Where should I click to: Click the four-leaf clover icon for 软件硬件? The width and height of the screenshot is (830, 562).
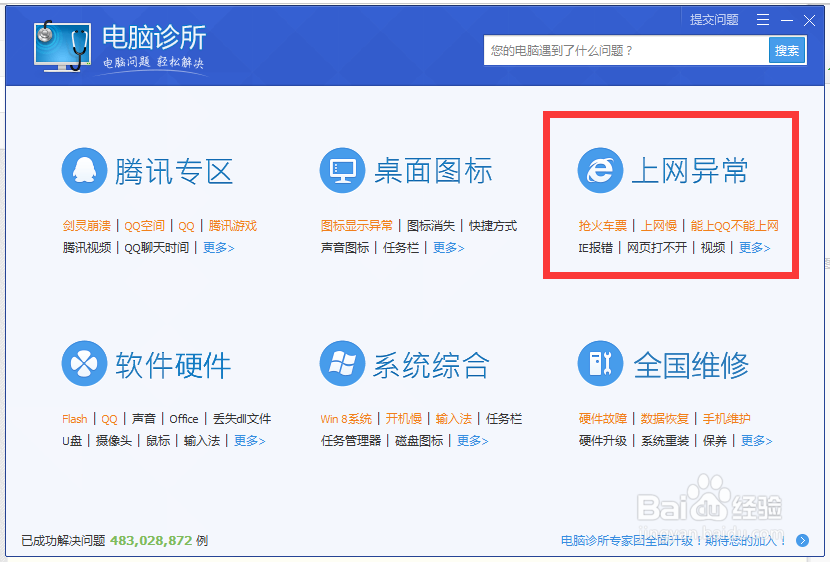point(84,364)
